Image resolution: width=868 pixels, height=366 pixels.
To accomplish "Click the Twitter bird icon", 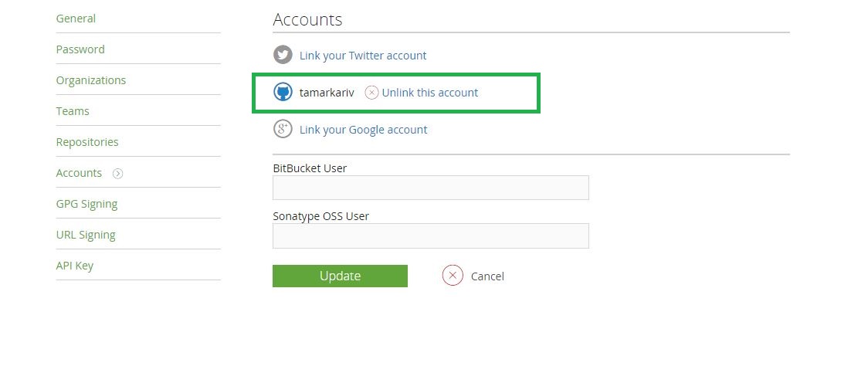I will point(283,56).
